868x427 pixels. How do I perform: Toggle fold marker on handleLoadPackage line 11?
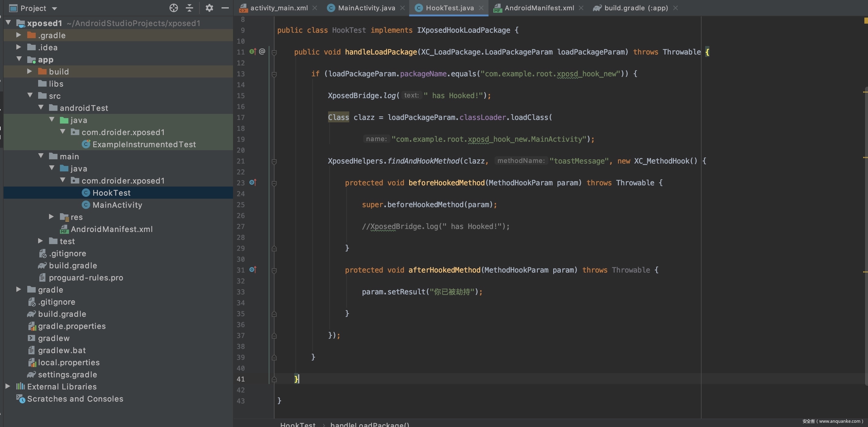pyautogui.click(x=274, y=52)
